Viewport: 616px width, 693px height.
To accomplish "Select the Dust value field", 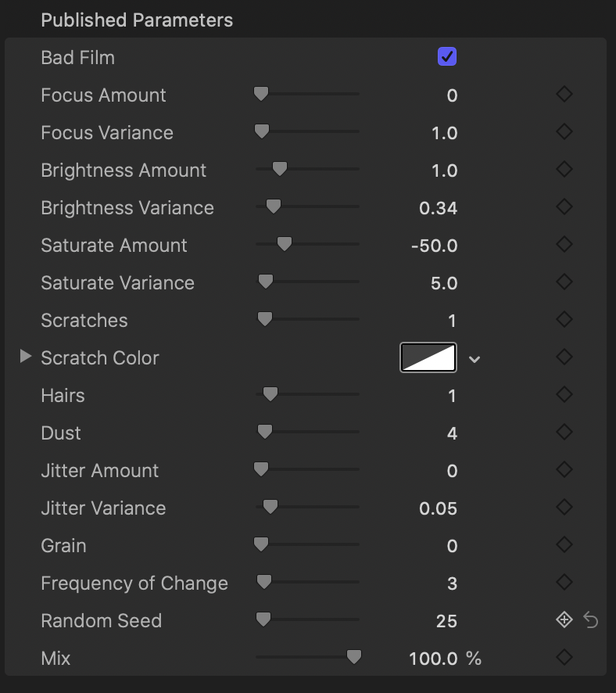I will tap(451, 433).
